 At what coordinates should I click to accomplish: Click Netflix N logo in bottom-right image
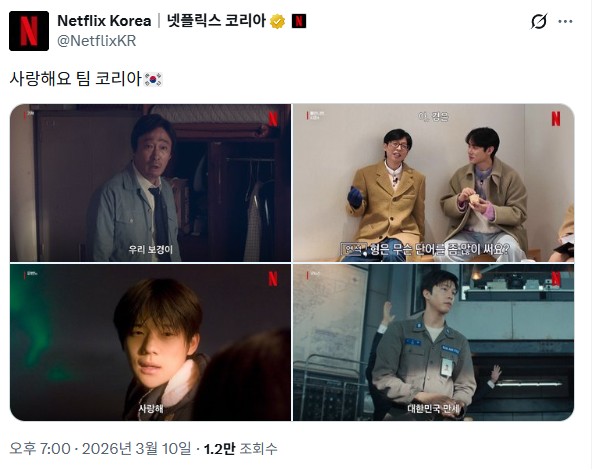point(556,279)
